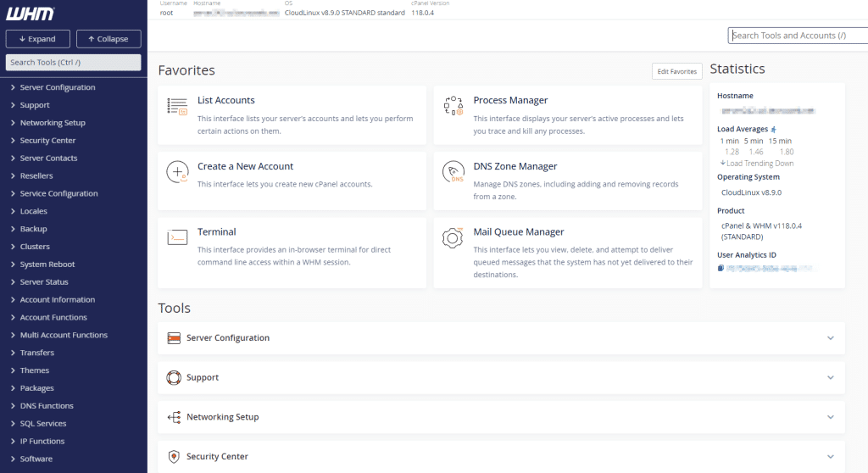Click the Collapse button in the sidebar

click(x=108, y=39)
